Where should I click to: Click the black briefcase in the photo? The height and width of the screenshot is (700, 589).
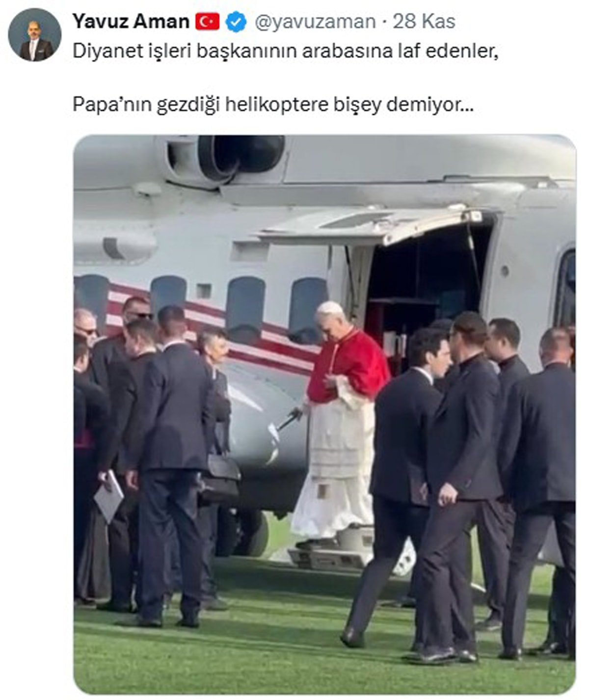[220, 478]
